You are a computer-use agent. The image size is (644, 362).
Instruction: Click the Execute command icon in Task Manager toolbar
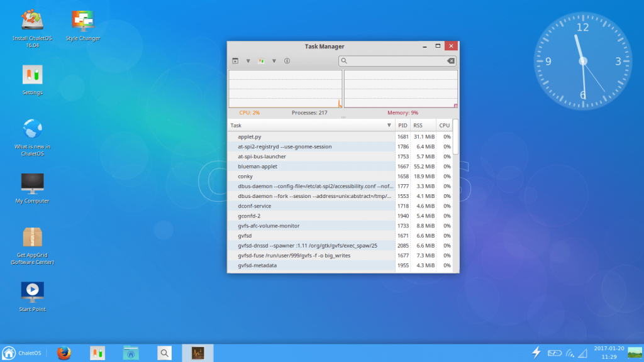coord(235,61)
